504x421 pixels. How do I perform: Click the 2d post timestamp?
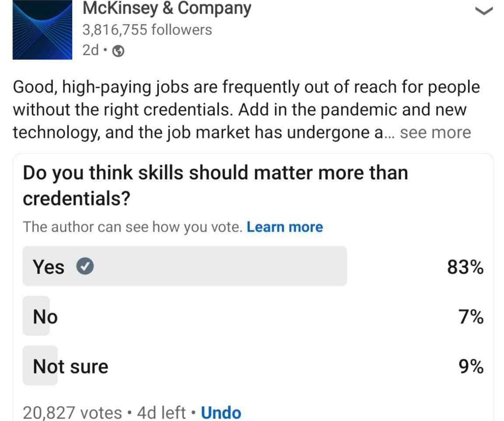click(90, 50)
